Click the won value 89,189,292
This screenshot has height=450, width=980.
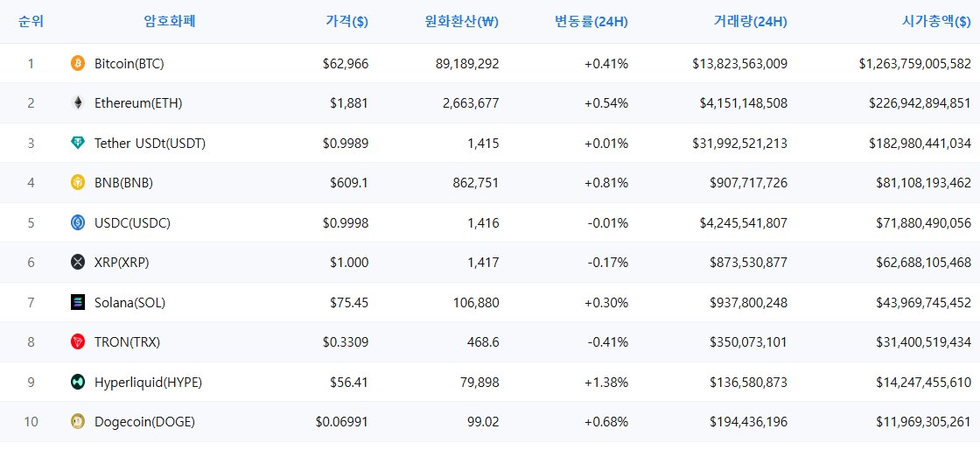pos(467,63)
